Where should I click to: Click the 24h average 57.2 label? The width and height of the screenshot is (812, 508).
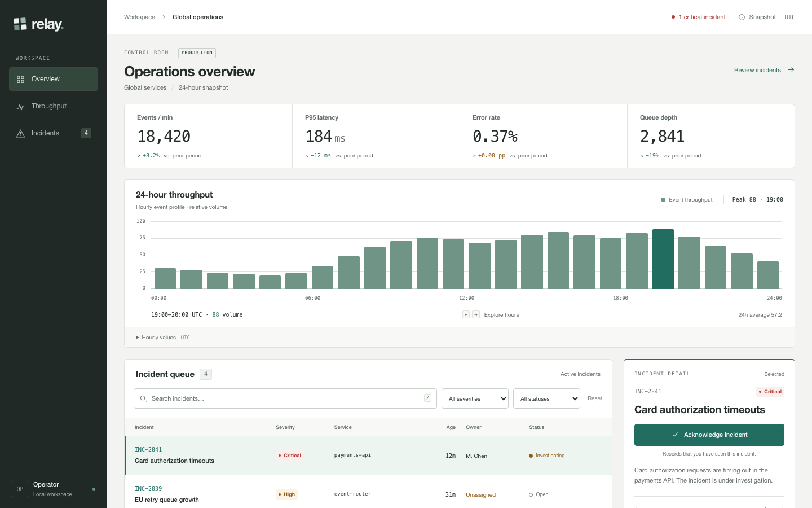click(x=760, y=315)
